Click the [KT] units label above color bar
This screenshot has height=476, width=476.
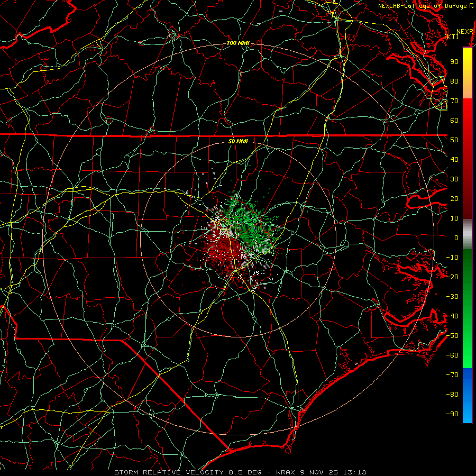(x=452, y=36)
